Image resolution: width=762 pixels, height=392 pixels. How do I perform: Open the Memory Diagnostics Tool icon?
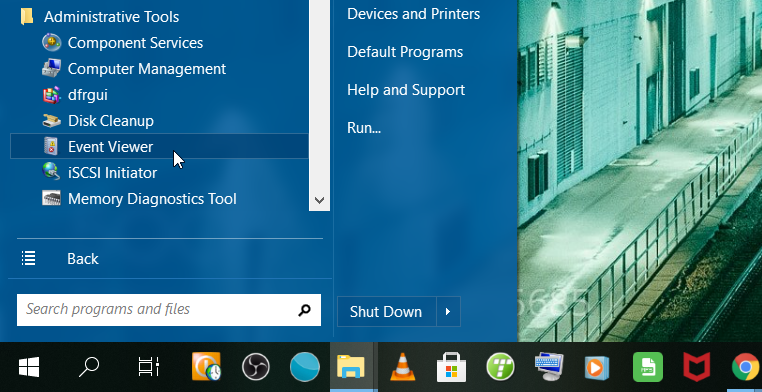pyautogui.click(x=52, y=199)
